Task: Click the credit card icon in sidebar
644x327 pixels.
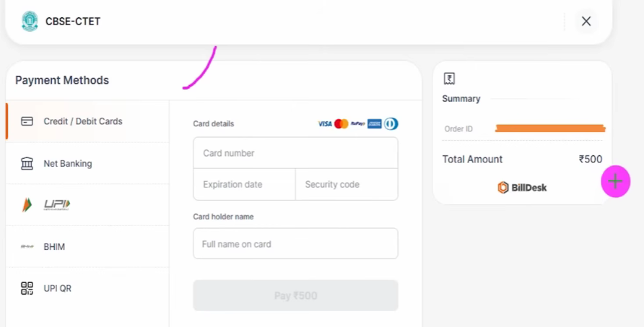Action: click(27, 121)
